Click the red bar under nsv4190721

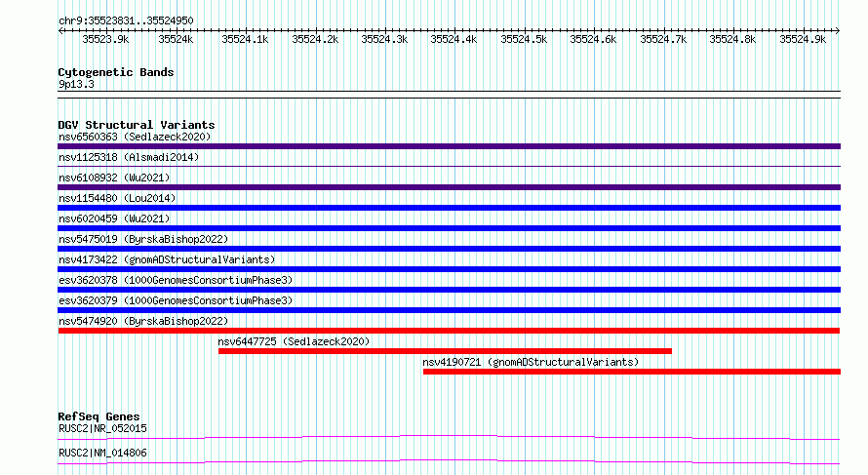pyautogui.click(x=632, y=372)
